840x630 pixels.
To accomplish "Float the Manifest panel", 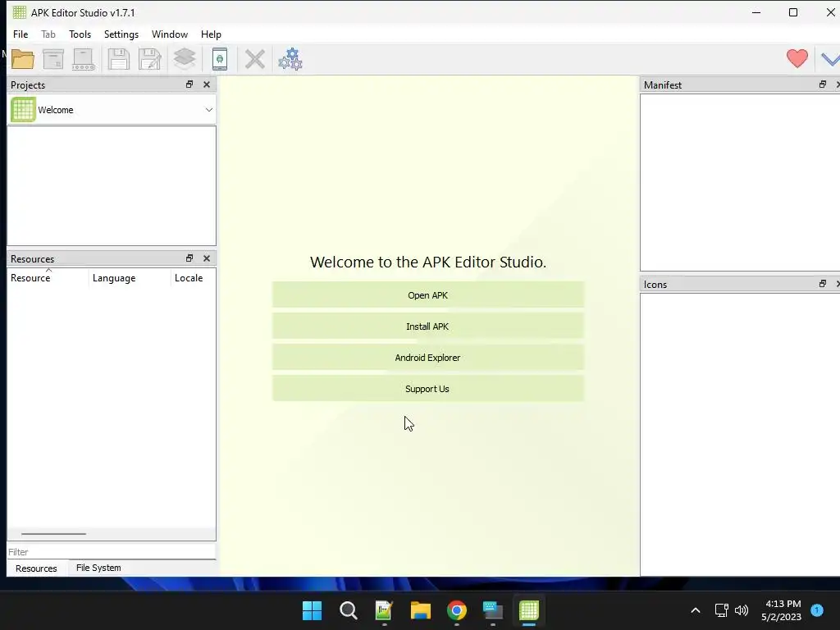I will click(x=822, y=84).
